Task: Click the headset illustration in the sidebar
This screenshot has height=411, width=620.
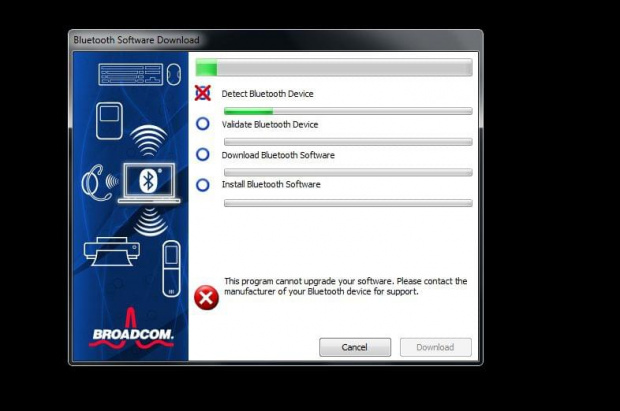Action: pos(96,183)
